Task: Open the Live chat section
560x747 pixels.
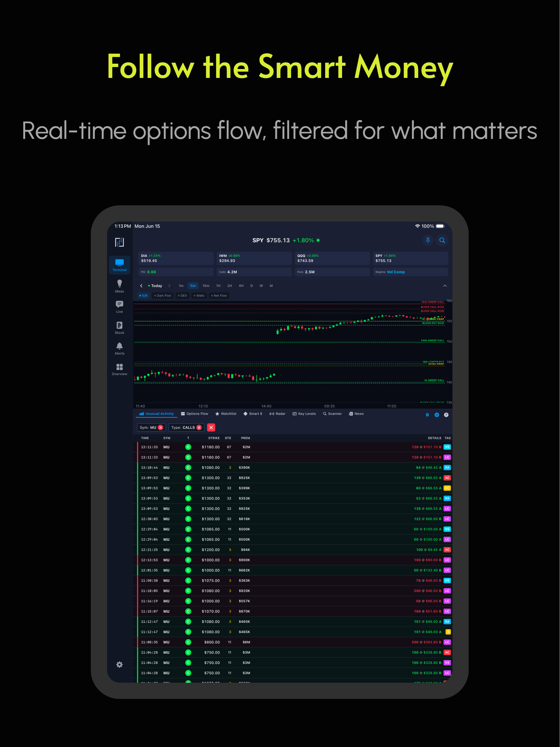Action: click(x=119, y=307)
